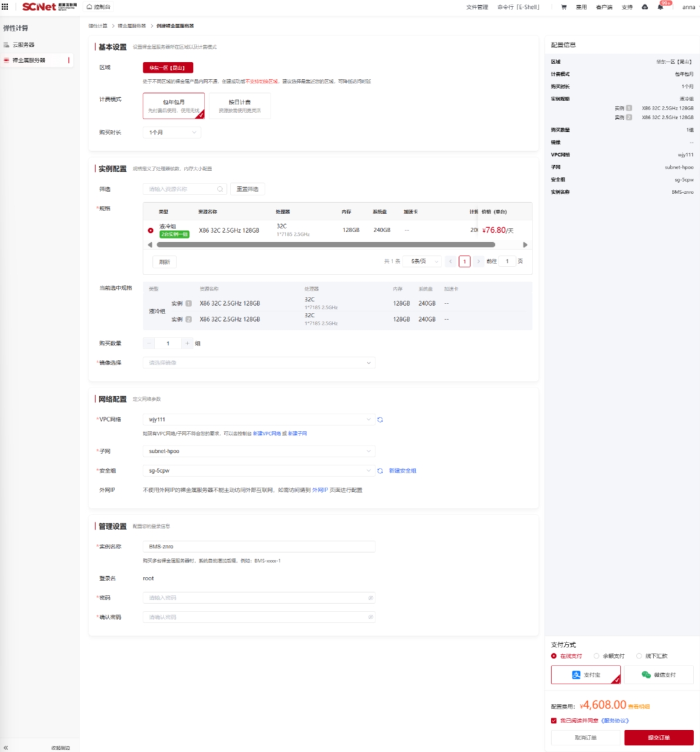Image resolution: width=700 pixels, height=752 pixels.
Task: Open the 子网 subnet-hpoo dropdown
Action: [x=259, y=452]
